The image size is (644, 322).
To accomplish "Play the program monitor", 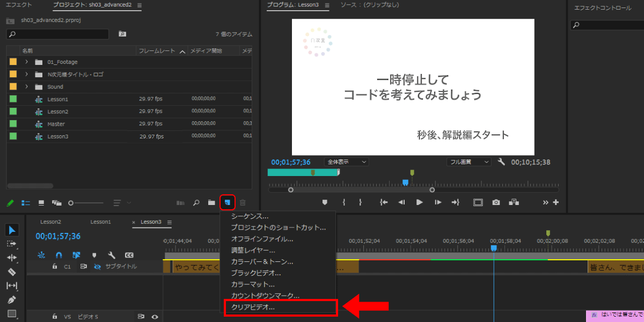I will click(x=420, y=202).
